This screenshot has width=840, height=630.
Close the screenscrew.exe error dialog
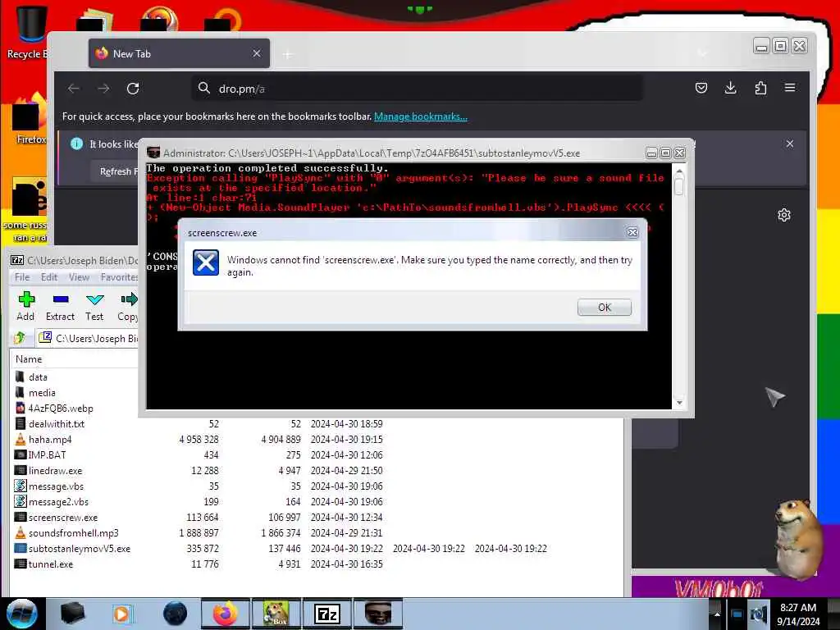632,232
